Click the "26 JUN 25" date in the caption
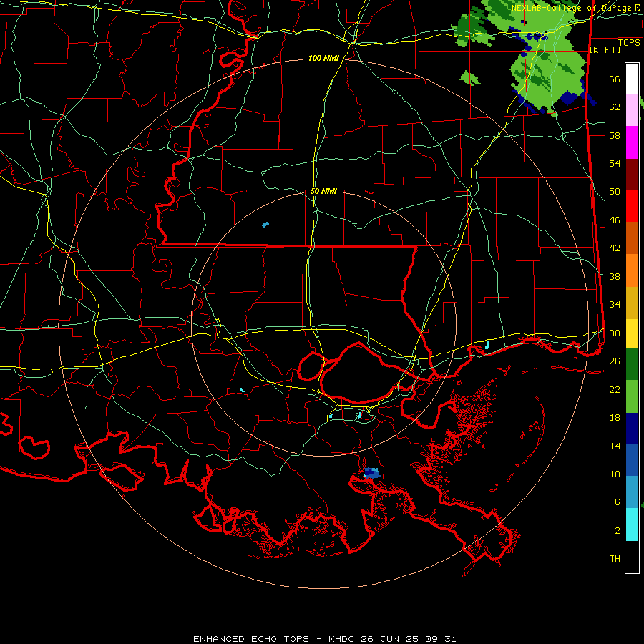 click(389, 639)
